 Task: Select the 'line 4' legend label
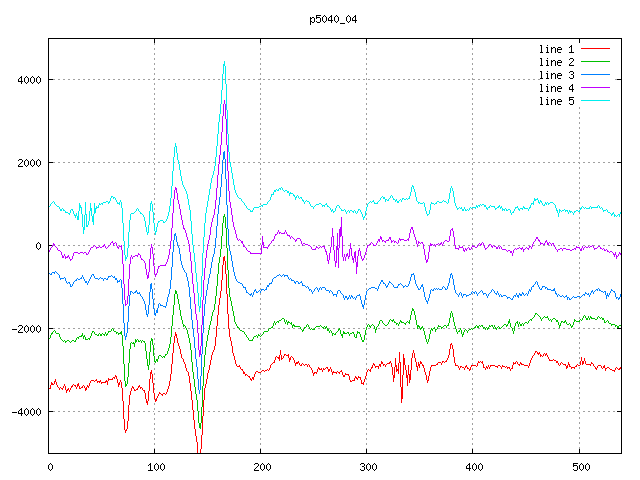(556, 89)
